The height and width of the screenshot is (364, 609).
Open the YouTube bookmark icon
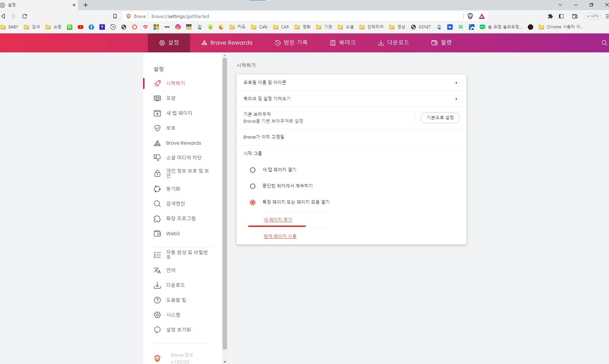[x=80, y=27]
